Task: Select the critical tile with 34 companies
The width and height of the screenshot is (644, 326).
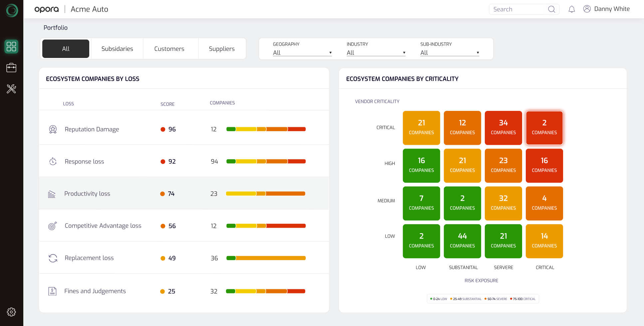Action: (x=503, y=128)
